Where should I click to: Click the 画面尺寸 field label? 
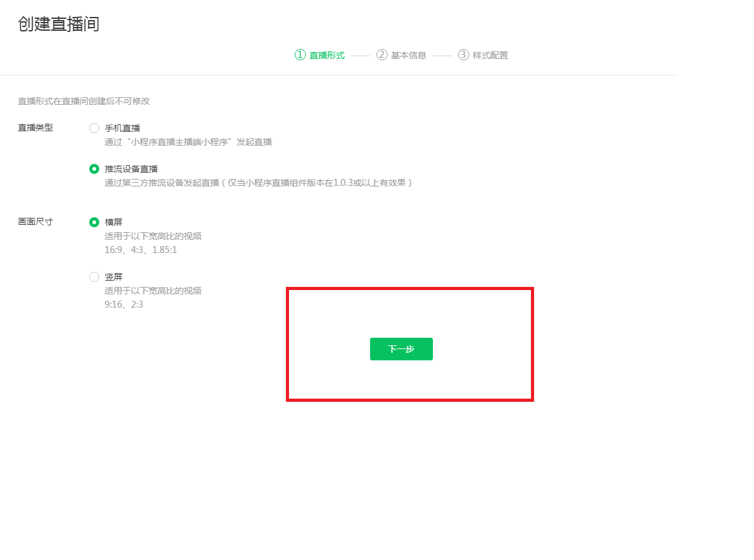point(35,222)
